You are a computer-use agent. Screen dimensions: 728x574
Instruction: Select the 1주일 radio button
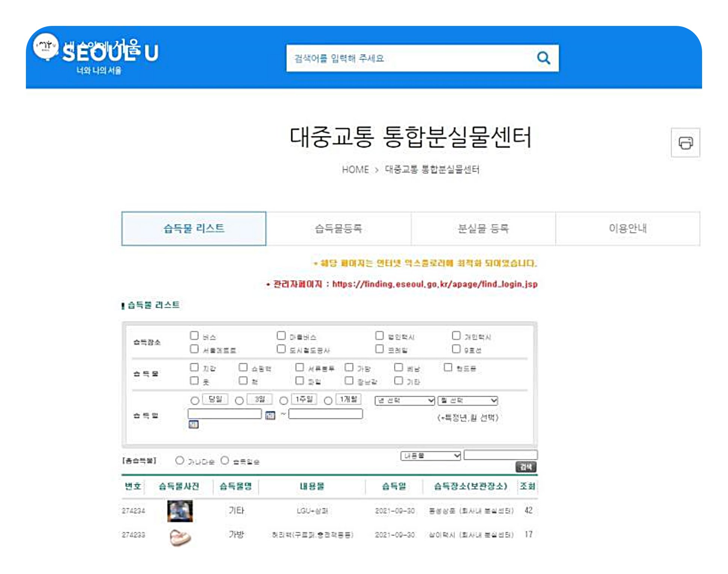point(284,401)
